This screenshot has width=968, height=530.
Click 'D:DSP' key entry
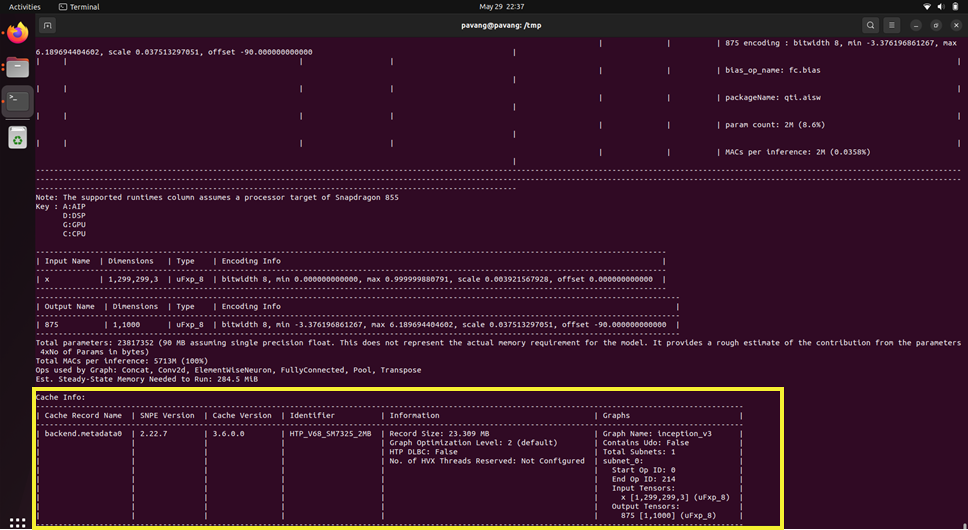pos(74,216)
